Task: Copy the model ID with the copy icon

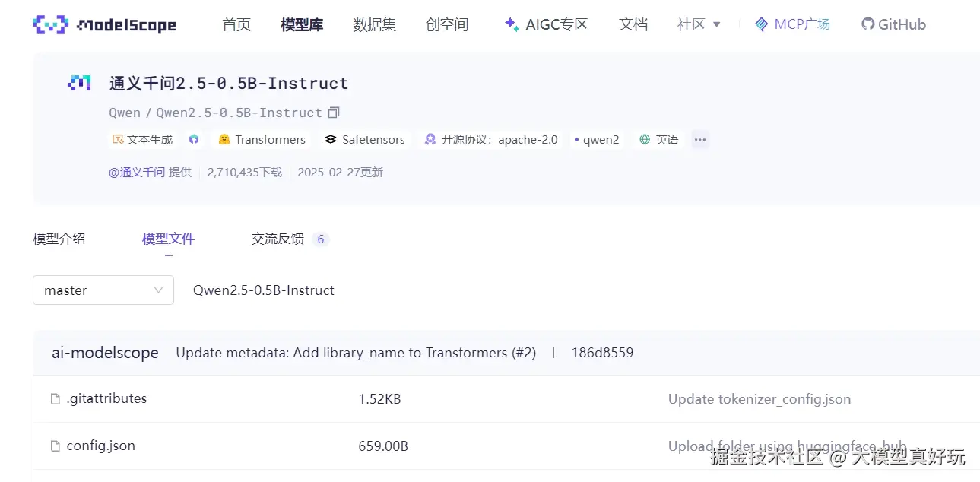Action: click(x=334, y=113)
